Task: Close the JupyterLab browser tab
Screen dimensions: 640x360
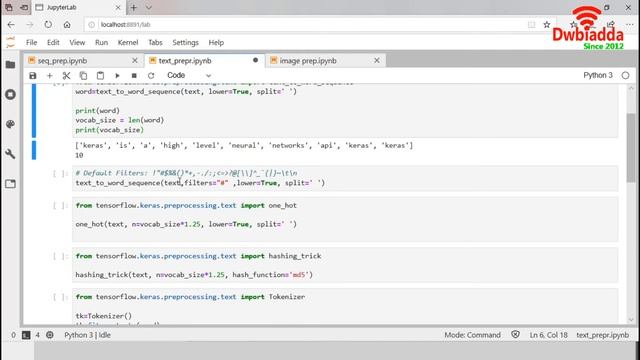Action: [x=118, y=7]
